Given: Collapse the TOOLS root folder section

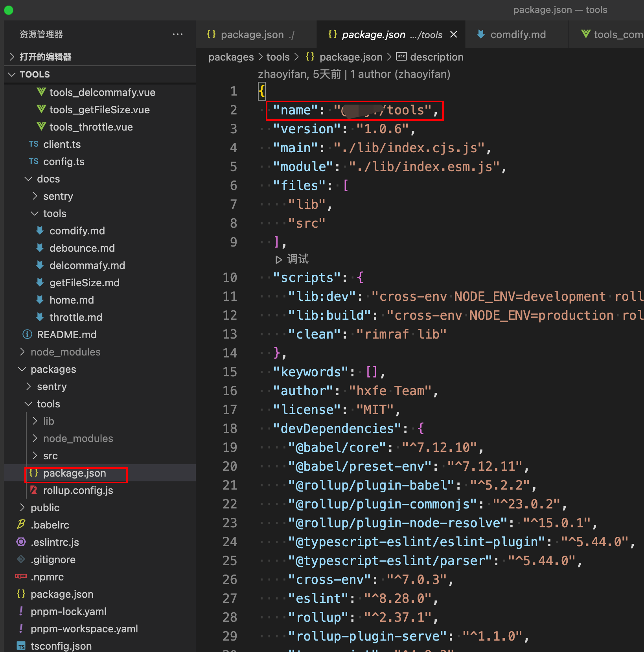Looking at the screenshot, I should [x=12, y=74].
